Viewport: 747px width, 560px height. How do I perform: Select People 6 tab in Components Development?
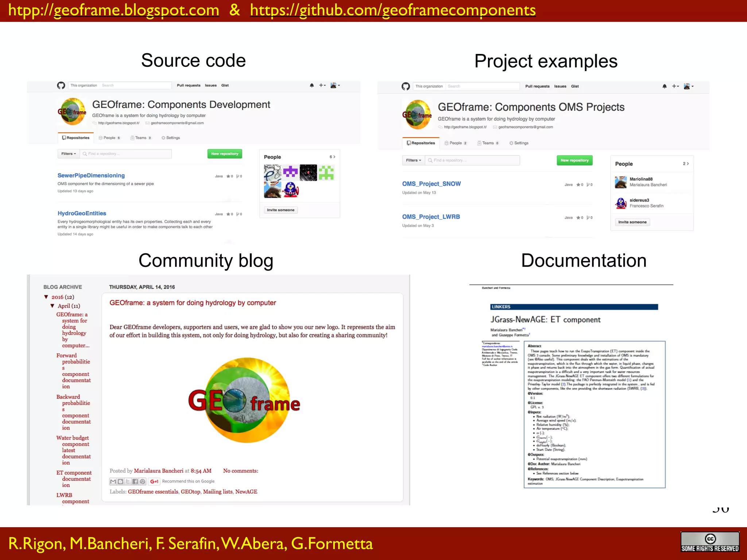click(x=109, y=138)
